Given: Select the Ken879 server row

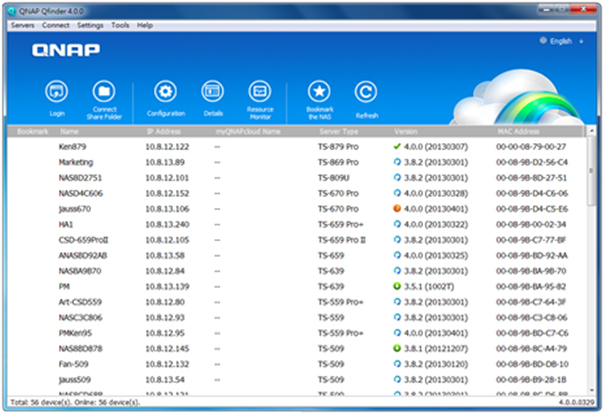Looking at the screenshot, I should [x=297, y=146].
